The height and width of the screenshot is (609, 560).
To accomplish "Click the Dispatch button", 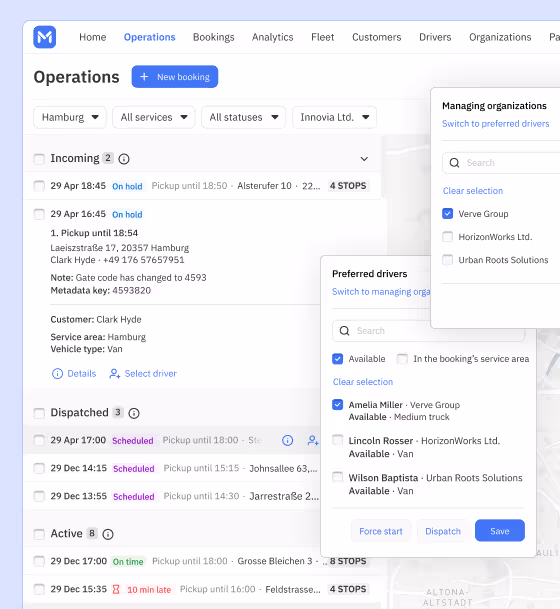I will (x=443, y=531).
